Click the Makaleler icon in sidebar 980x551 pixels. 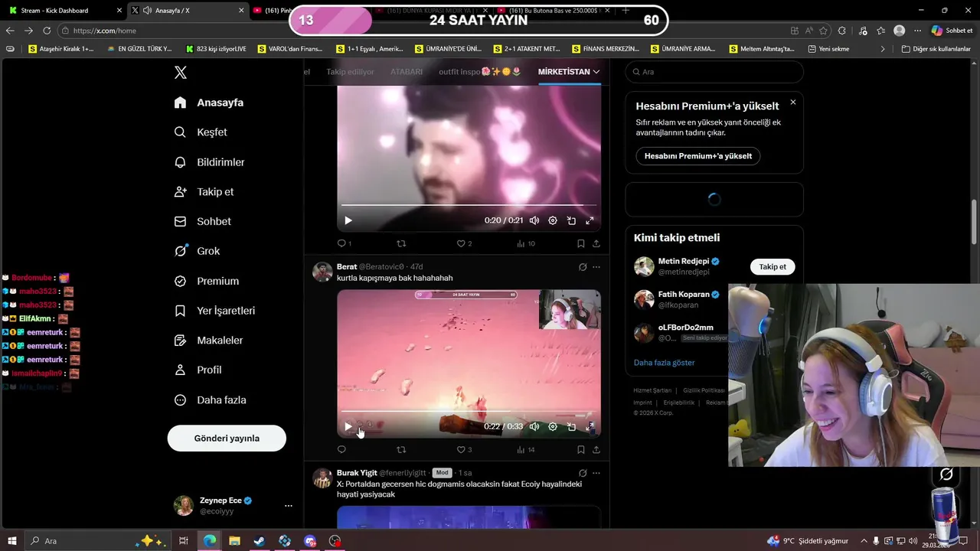tap(181, 341)
